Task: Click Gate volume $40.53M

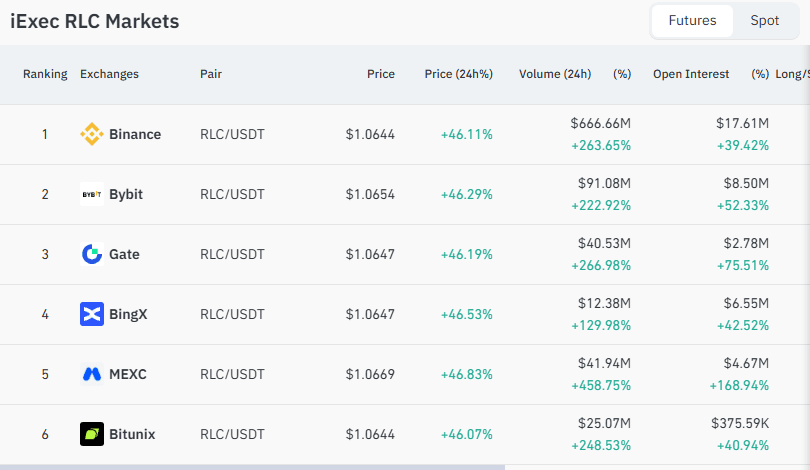Action: click(604, 243)
